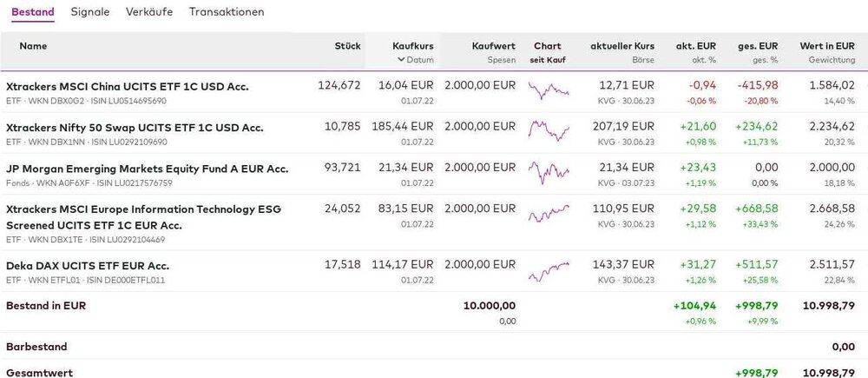Click the sort arrow next to Datum

pos(401,60)
